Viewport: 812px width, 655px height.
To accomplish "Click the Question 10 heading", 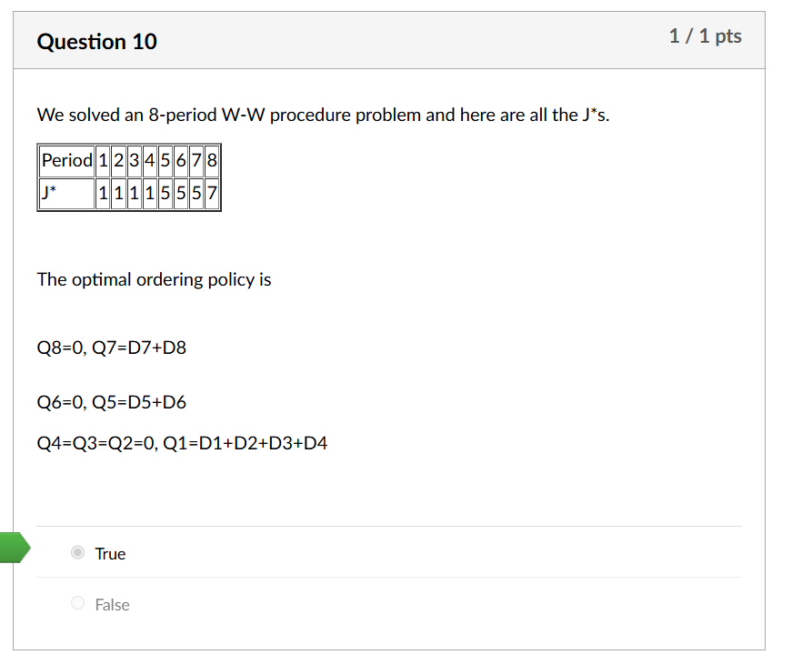I will (x=96, y=42).
